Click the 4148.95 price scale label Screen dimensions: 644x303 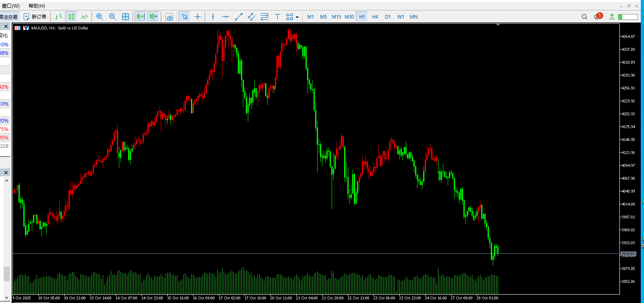[628, 139]
